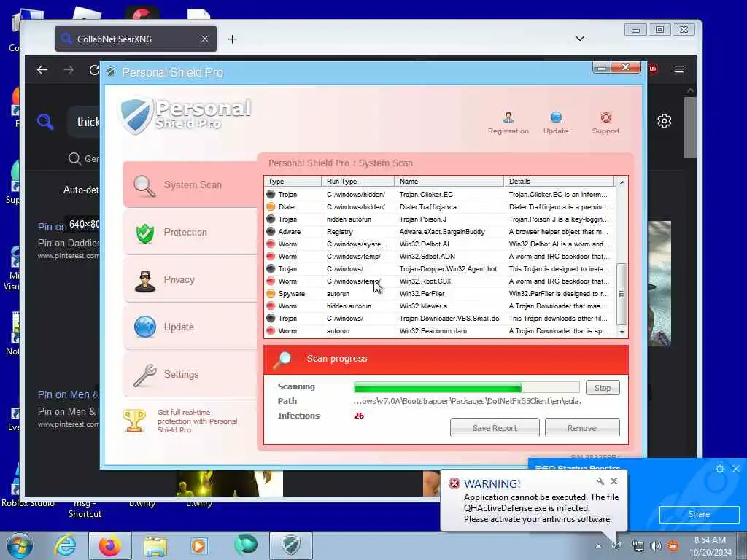Show hidden system tray icons
This screenshot has height=560, width=747.
tap(598, 546)
